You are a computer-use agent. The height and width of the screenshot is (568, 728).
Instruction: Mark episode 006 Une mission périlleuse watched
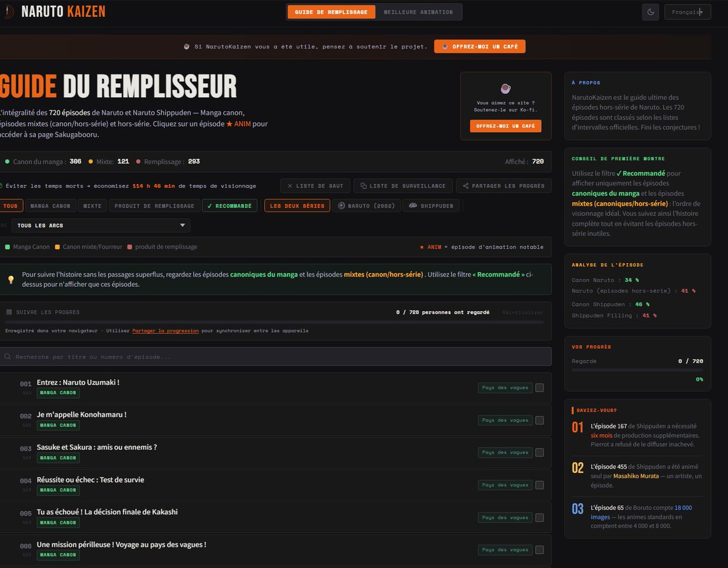point(539,550)
